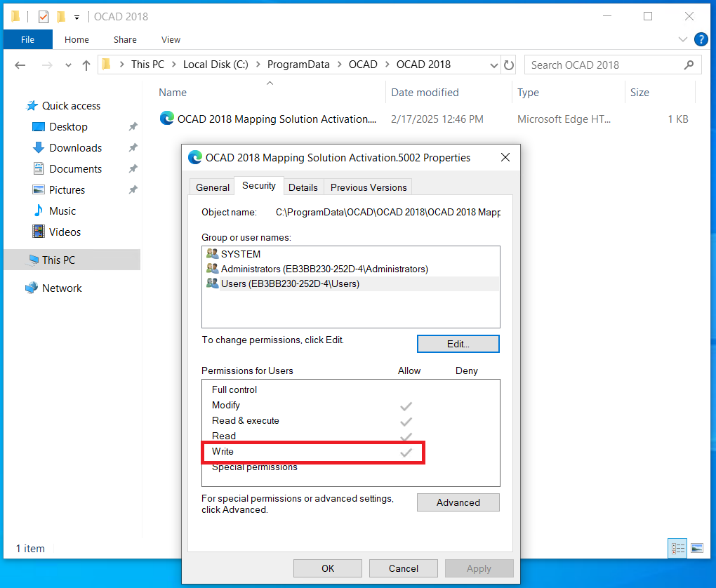The width and height of the screenshot is (716, 588).
Task: Go back in Explorer navigation
Action: (20, 65)
